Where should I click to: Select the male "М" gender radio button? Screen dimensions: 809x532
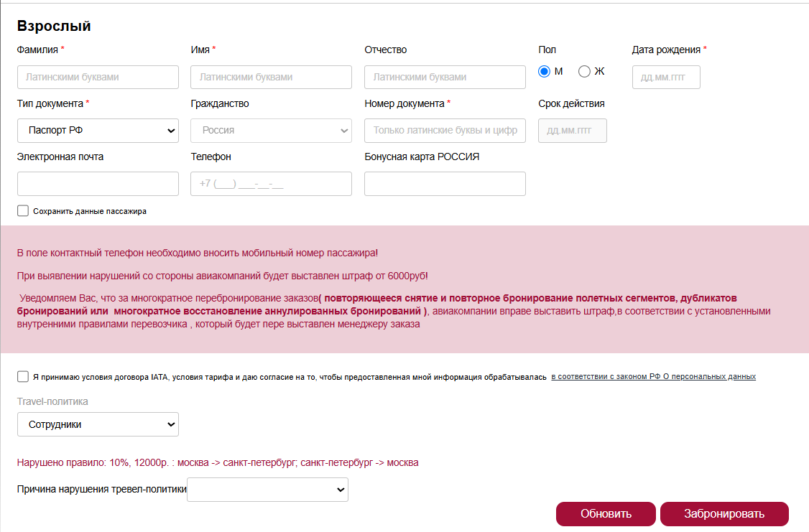pos(544,71)
